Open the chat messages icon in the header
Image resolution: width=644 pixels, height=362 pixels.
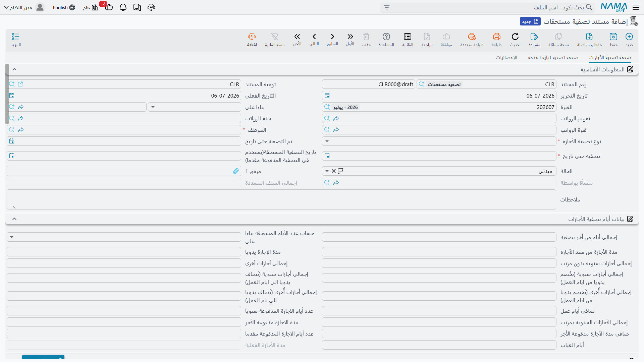point(137,7)
